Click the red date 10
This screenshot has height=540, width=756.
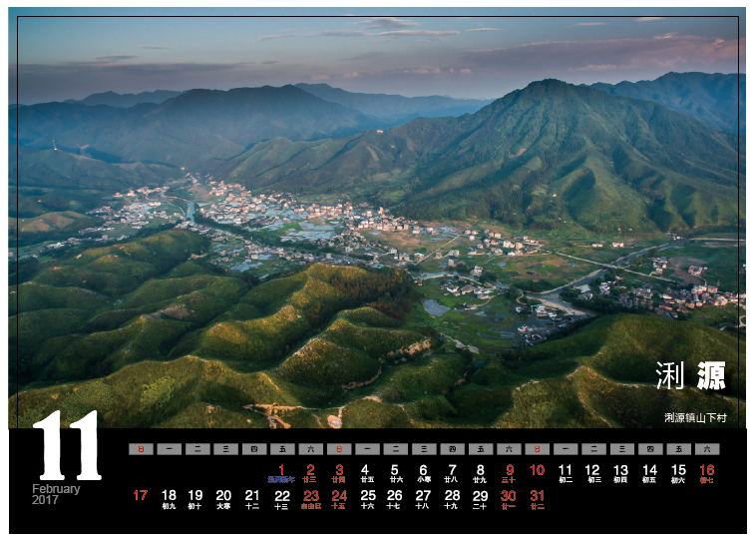[537, 470]
